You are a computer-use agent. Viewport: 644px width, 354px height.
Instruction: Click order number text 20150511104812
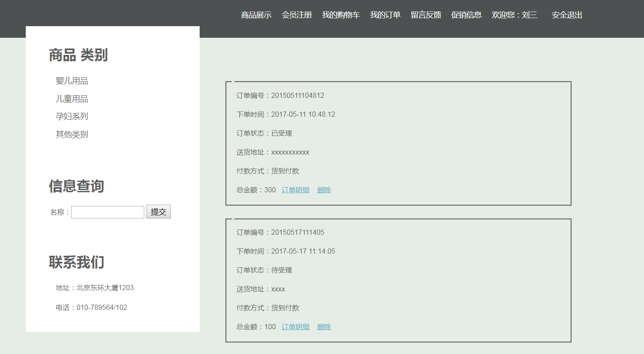[298, 95]
